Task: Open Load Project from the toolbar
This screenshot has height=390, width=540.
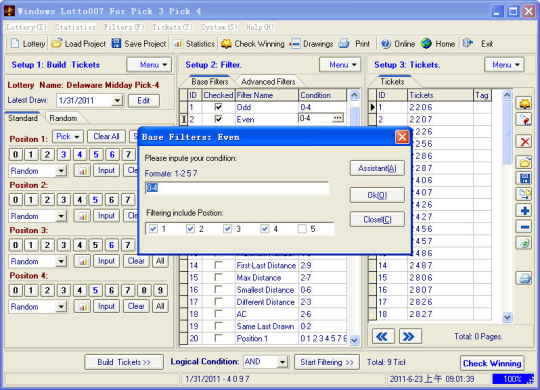Action: pos(79,44)
